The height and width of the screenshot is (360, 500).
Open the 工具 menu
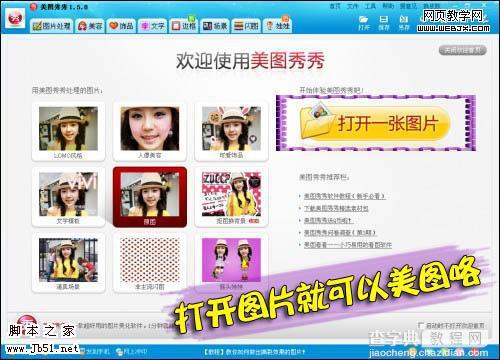(x=370, y=6)
